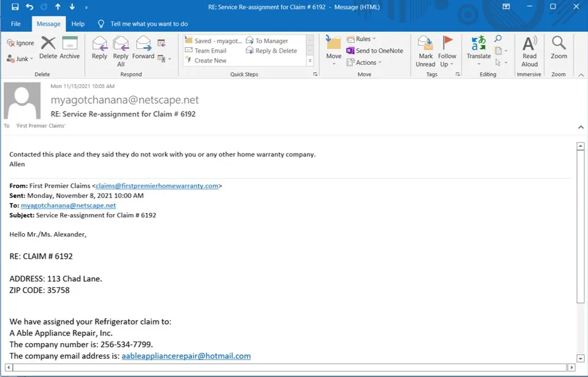
Task: Go to the previous item arrow
Action: pos(58,7)
